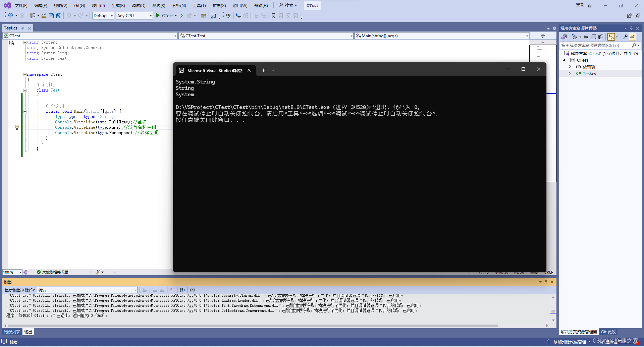Open the startup target dropdown arrow beside CTest
This screenshot has width=644, height=347.
point(176,15)
